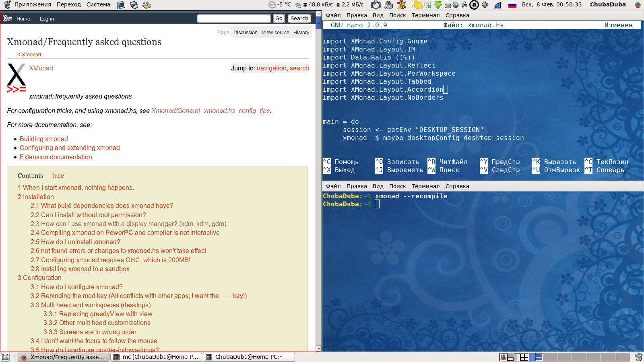The image size is (644, 362).
Task: Click the large XMonad logo image
Action: click(x=16, y=78)
